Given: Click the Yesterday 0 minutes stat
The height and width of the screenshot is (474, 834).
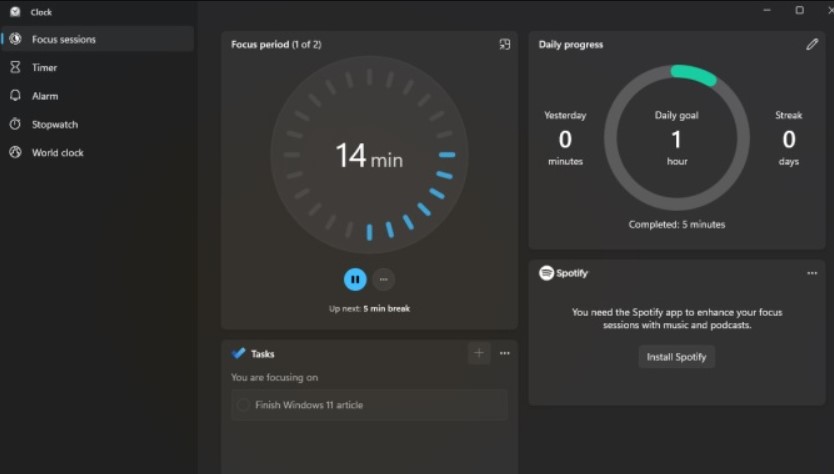Looking at the screenshot, I should 565,138.
